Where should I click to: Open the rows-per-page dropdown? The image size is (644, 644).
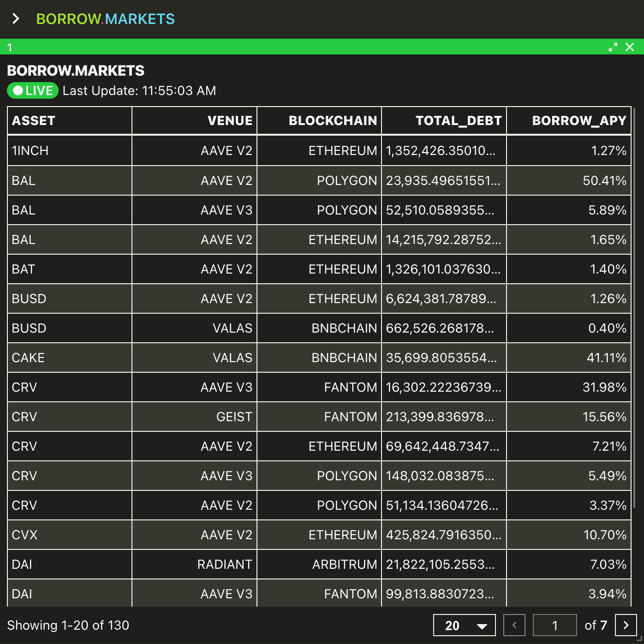point(465,625)
